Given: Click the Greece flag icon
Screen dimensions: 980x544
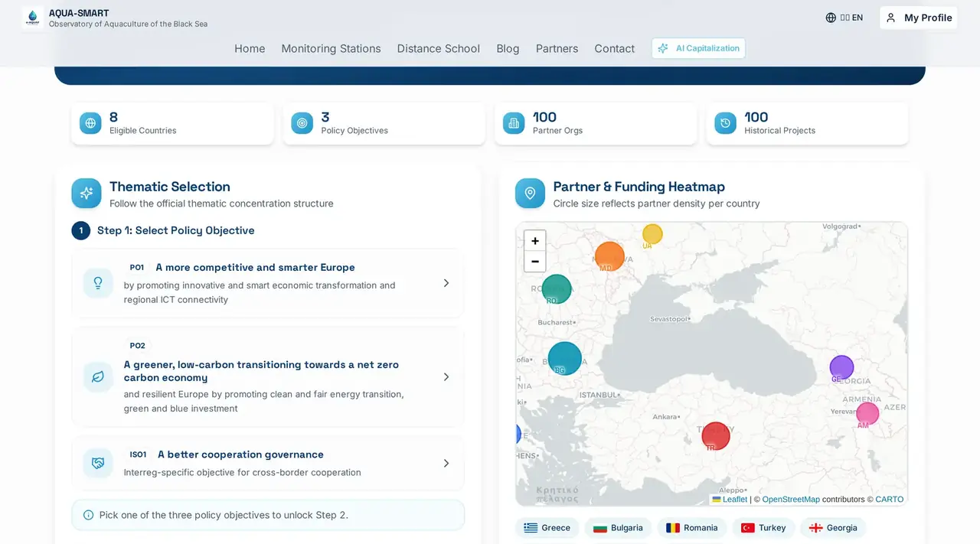Looking at the screenshot, I should coord(531,528).
